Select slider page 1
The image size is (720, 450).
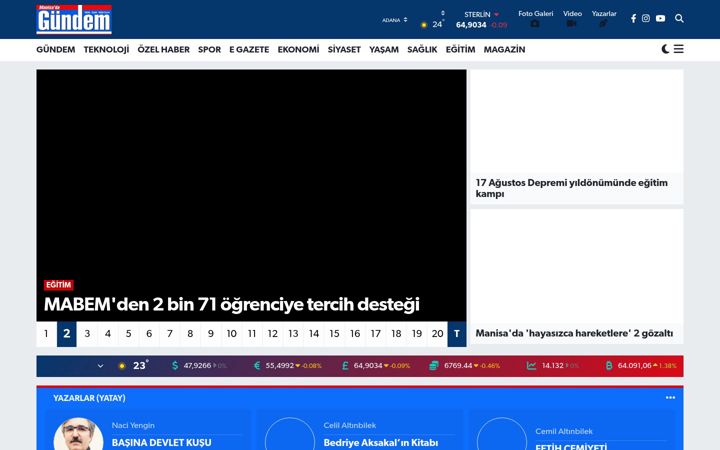click(46, 334)
